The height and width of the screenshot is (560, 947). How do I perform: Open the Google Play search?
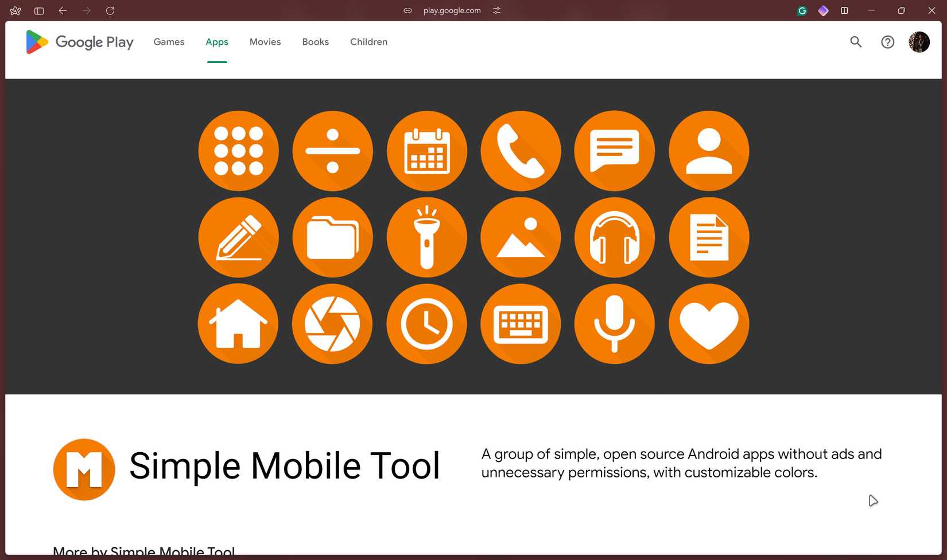(x=856, y=42)
